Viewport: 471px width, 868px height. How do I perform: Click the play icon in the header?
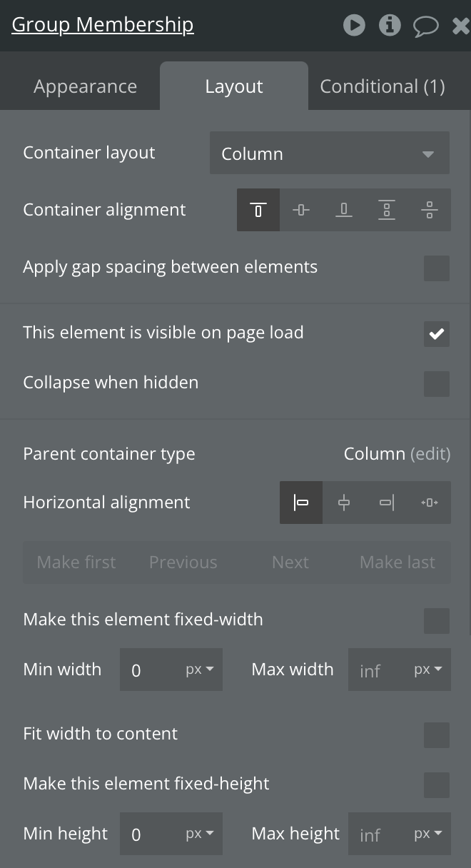tap(354, 26)
